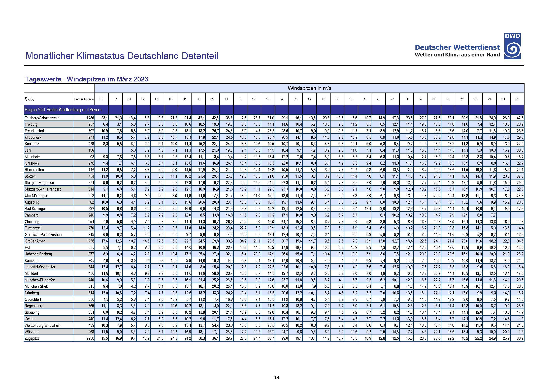
Task: Click the 'Höhe ü. NN in m' header
Action: coord(84,99)
